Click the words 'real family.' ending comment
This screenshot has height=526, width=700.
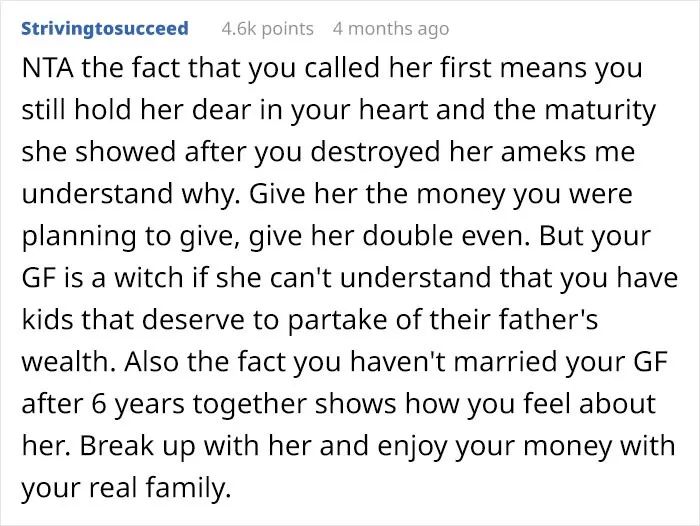coord(160,488)
